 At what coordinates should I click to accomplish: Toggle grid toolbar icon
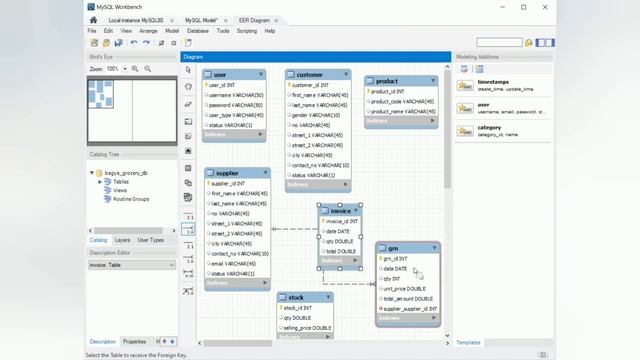(x=162, y=43)
